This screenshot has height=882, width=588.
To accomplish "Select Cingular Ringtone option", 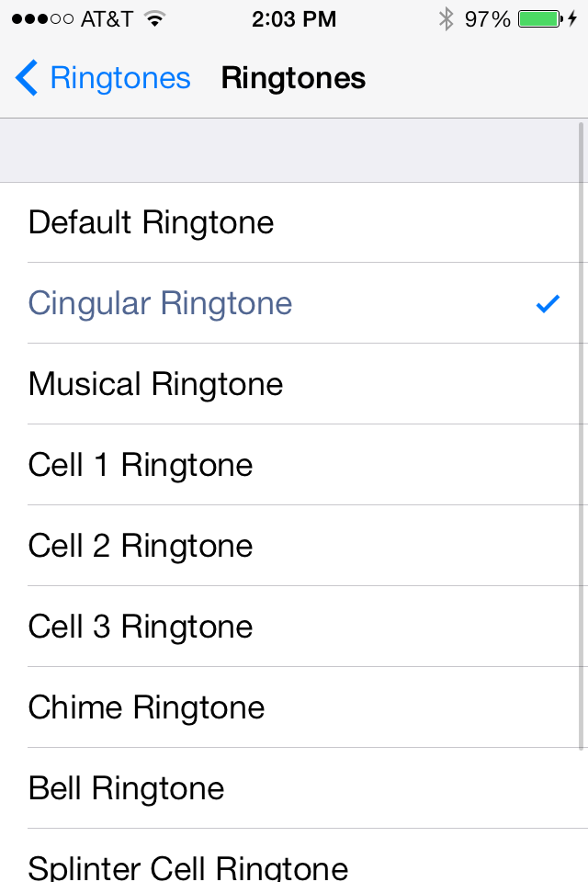I will [294, 302].
